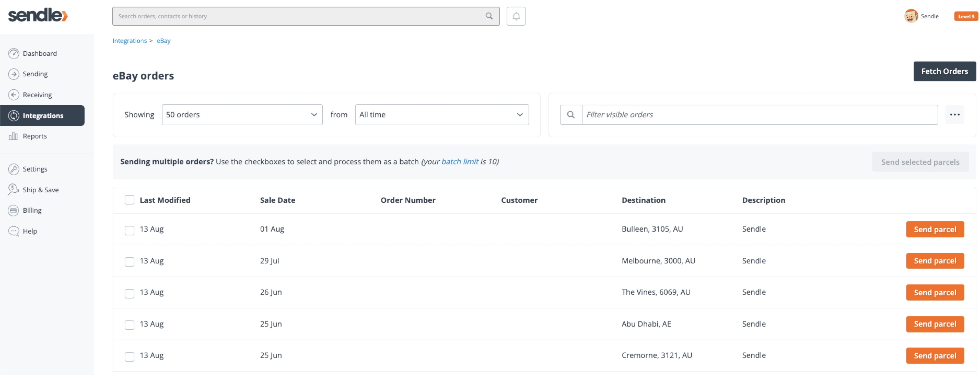Send parcel for the Cremorne order
The width and height of the screenshot is (980, 375).
click(935, 356)
